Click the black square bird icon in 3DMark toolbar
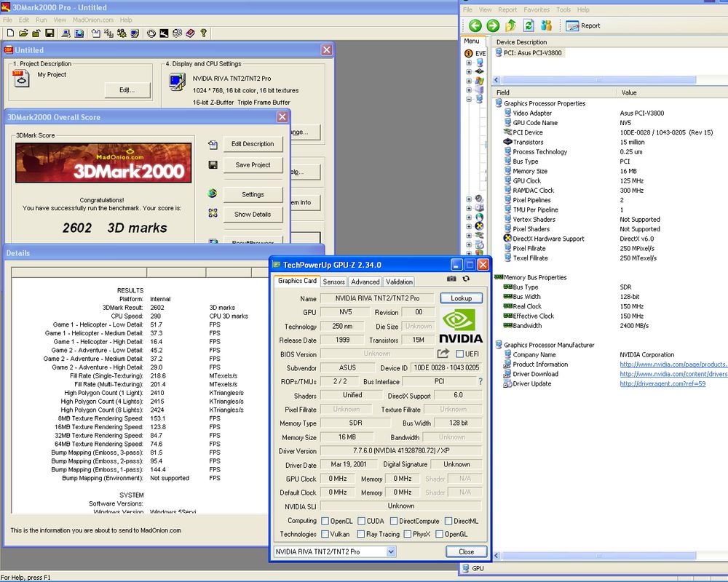 tap(164, 33)
